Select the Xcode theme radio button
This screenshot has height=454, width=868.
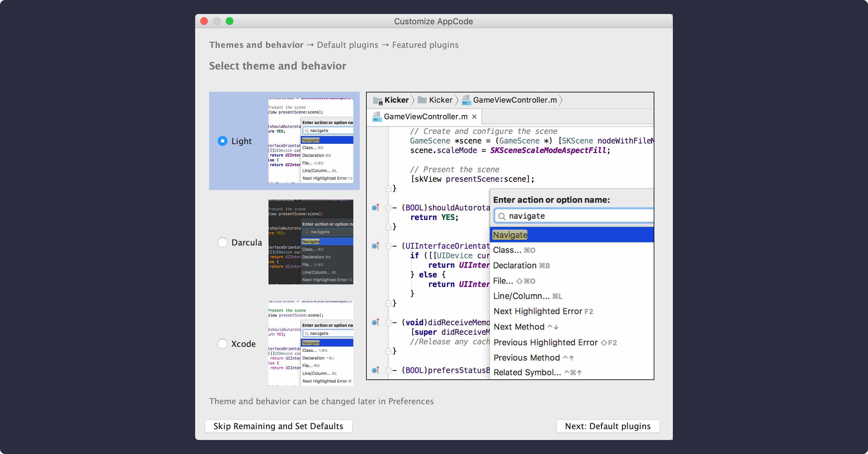(x=222, y=344)
